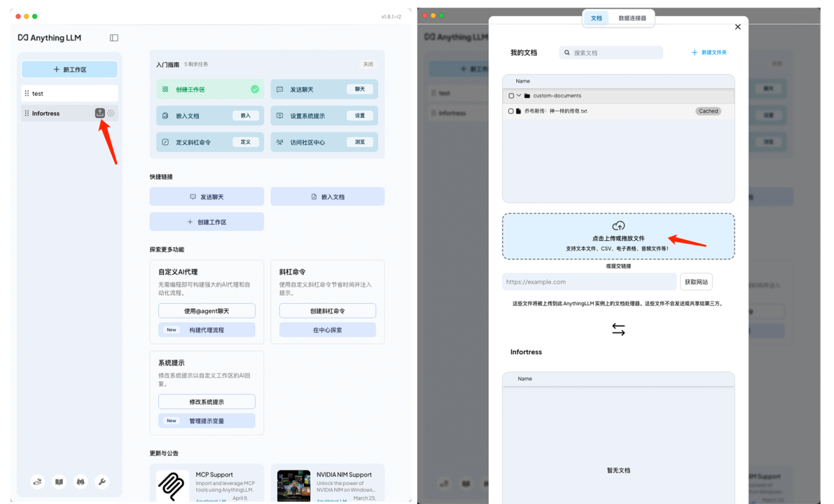Collapse the custom-documents folder chevron
The width and height of the screenshot is (834, 504).
[x=519, y=96]
